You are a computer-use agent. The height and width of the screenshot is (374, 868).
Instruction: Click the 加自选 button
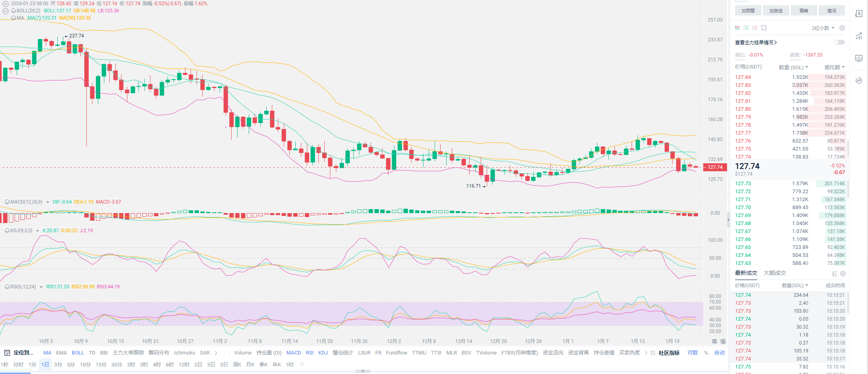tap(776, 11)
